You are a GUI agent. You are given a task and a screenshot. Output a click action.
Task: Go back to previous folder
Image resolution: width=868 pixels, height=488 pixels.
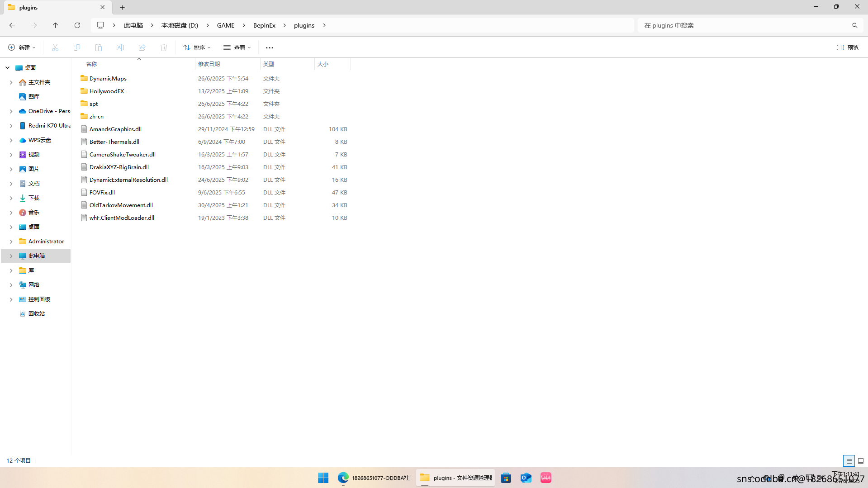(12, 25)
